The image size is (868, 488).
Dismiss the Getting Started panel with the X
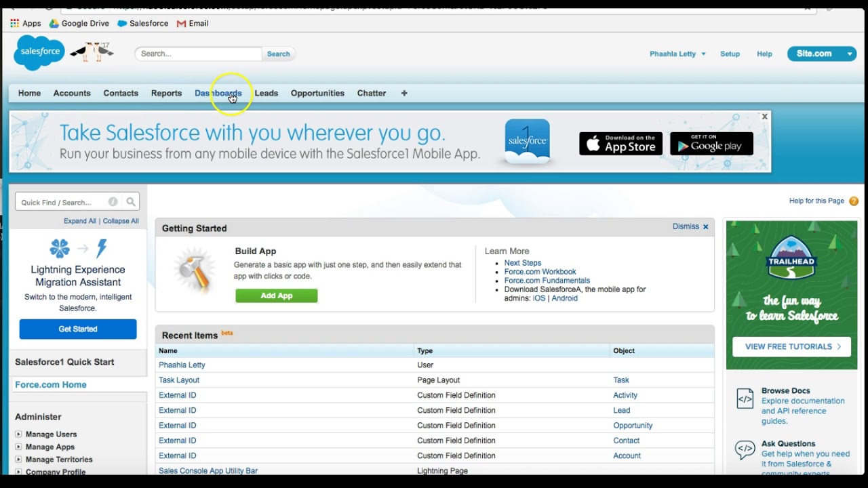[x=705, y=227]
